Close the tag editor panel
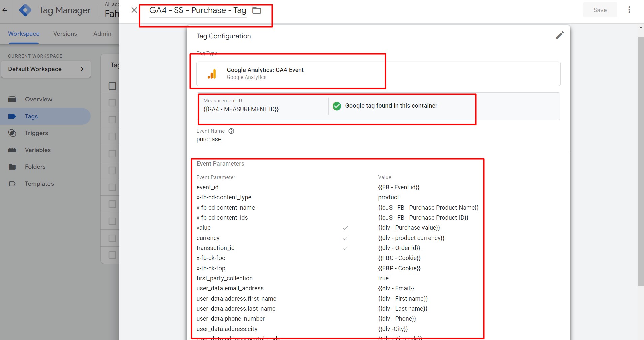This screenshot has height=340, width=644. [x=134, y=10]
